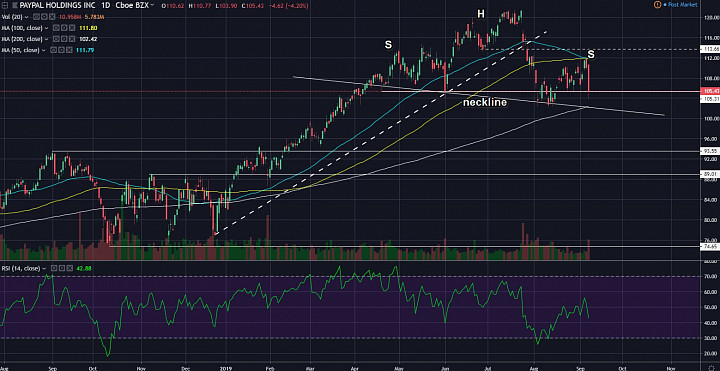Open MA (100, close) settings gear
Image resolution: width=720 pixels, height=371 pixels.
(x=64, y=28)
